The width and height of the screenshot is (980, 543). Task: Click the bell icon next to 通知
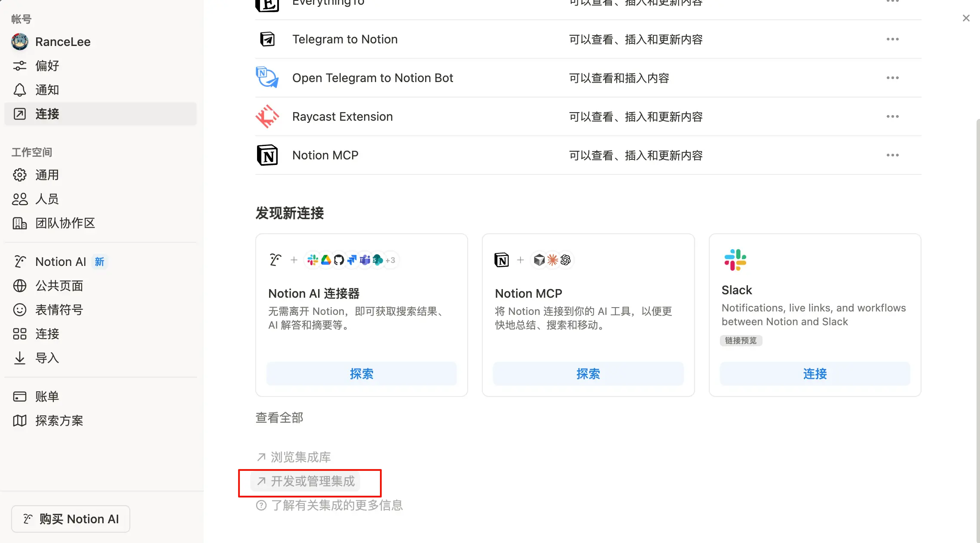click(20, 90)
